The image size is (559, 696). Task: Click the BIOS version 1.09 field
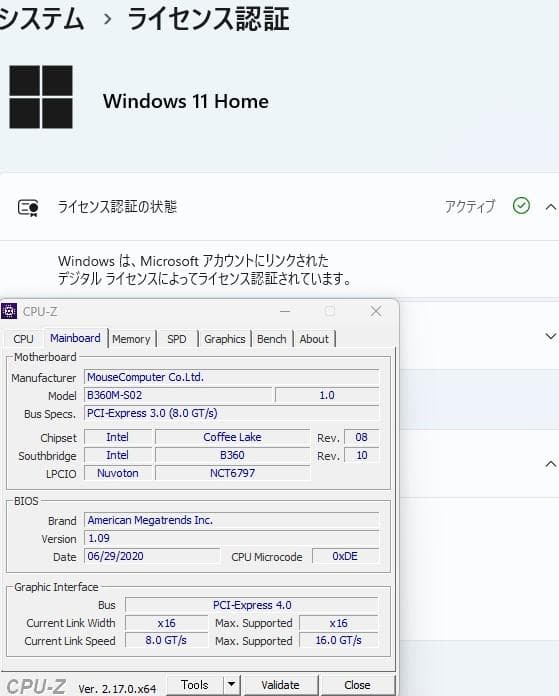point(231,538)
